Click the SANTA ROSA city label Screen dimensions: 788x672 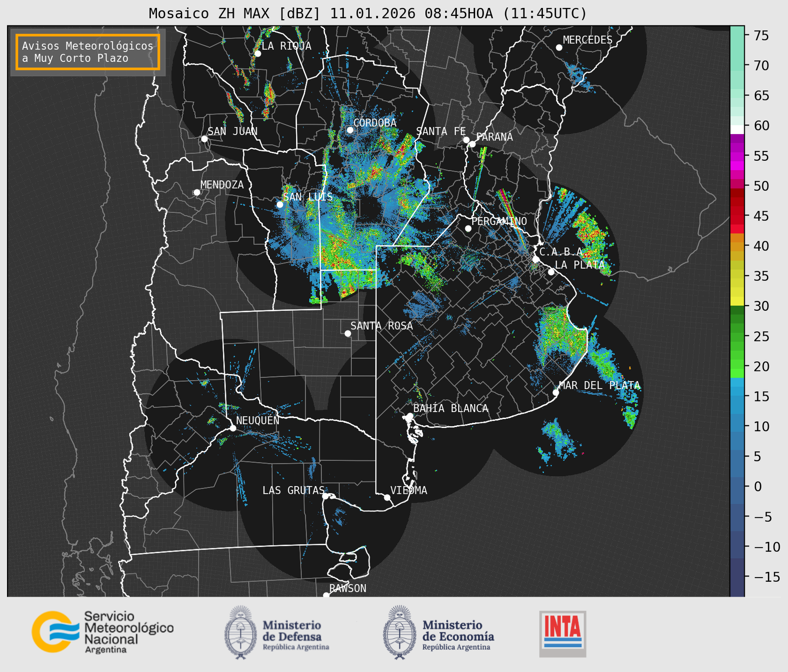pos(382,326)
